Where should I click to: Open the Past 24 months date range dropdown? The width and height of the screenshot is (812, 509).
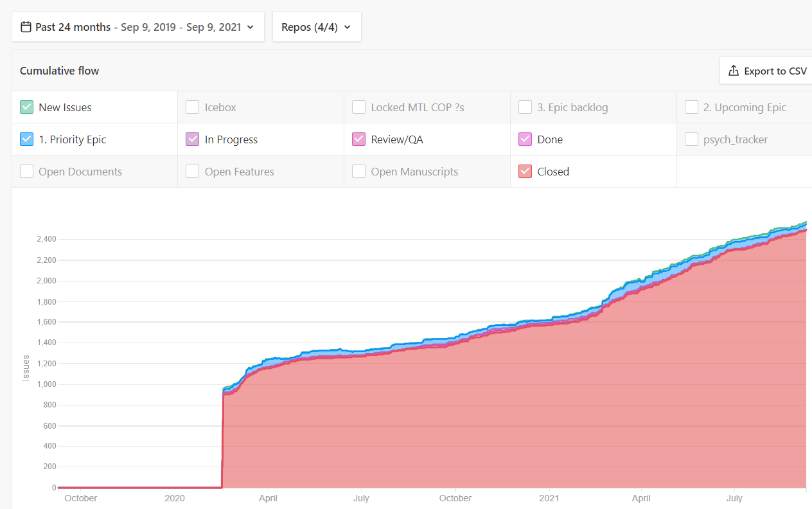pos(138,27)
